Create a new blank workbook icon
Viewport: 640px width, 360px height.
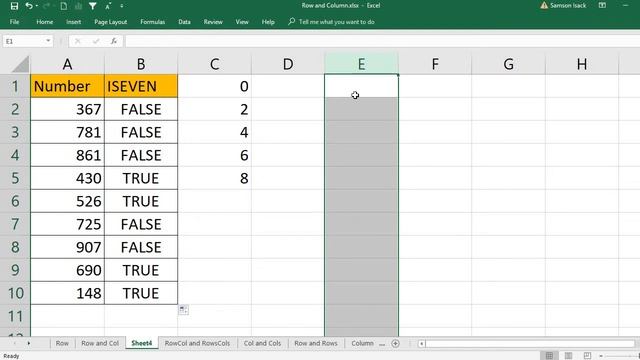coord(64,6)
